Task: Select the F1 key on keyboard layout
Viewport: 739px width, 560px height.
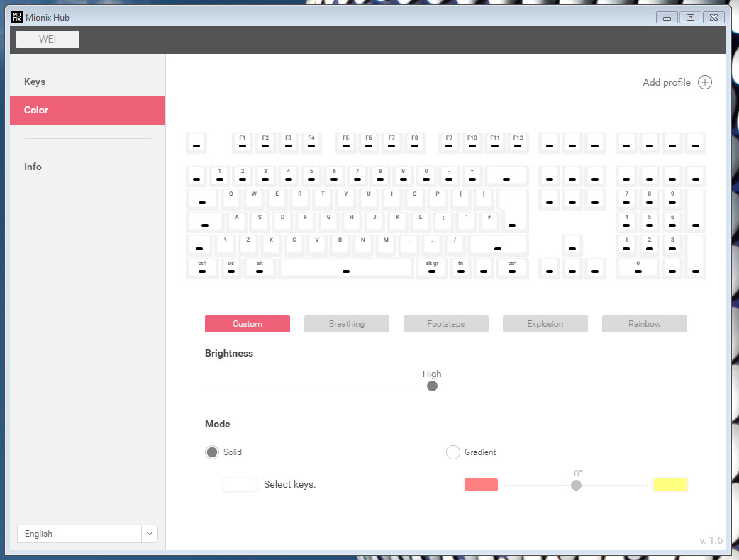Action: pos(243,142)
